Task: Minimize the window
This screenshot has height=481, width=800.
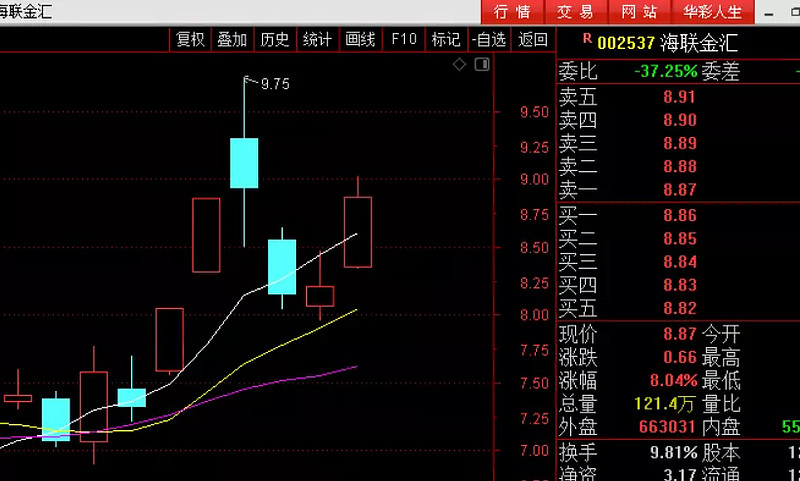Action: point(769,14)
